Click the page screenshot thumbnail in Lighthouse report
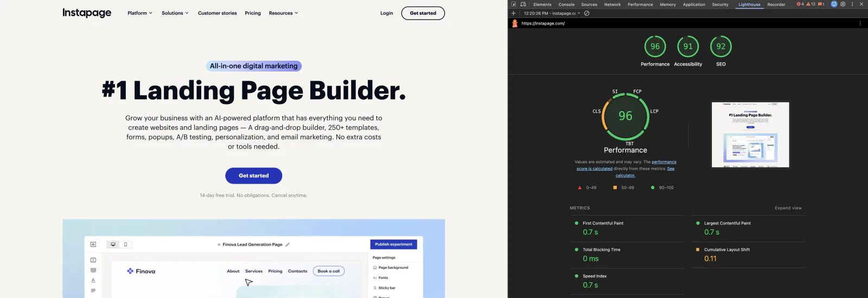The width and height of the screenshot is (868, 298). coord(751,134)
